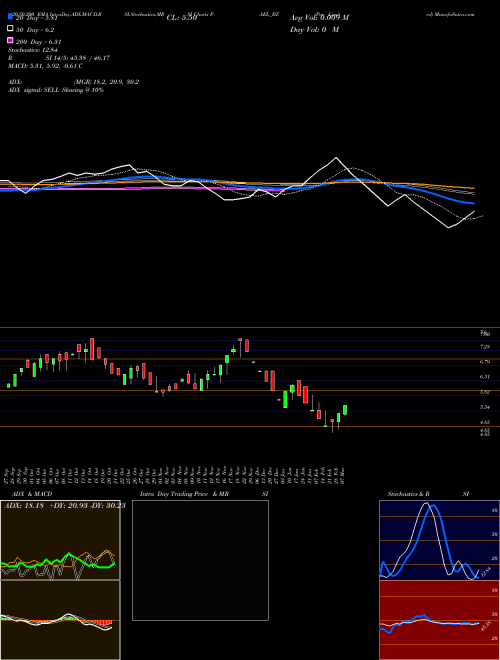This screenshot has height=660, width=500.
Task: Click the 'Day Vol: 0 M' label
Action: click(314, 29)
